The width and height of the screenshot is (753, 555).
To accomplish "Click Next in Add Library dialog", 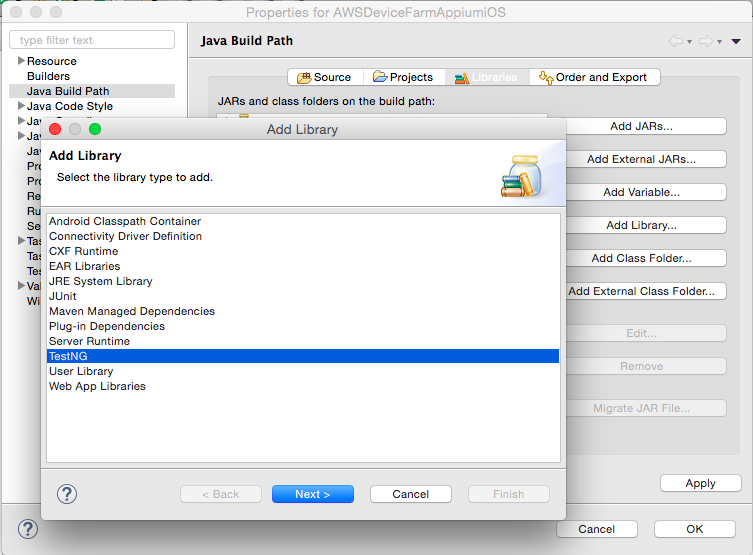I will [313, 494].
